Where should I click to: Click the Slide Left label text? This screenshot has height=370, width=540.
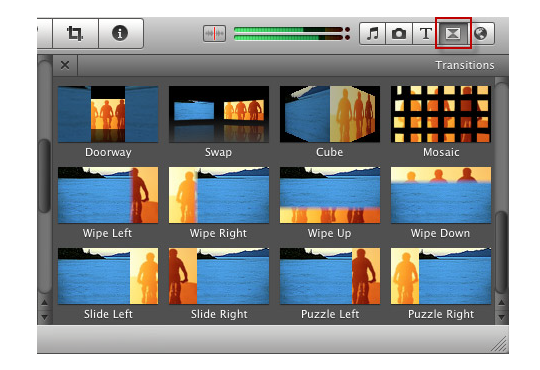point(108,314)
